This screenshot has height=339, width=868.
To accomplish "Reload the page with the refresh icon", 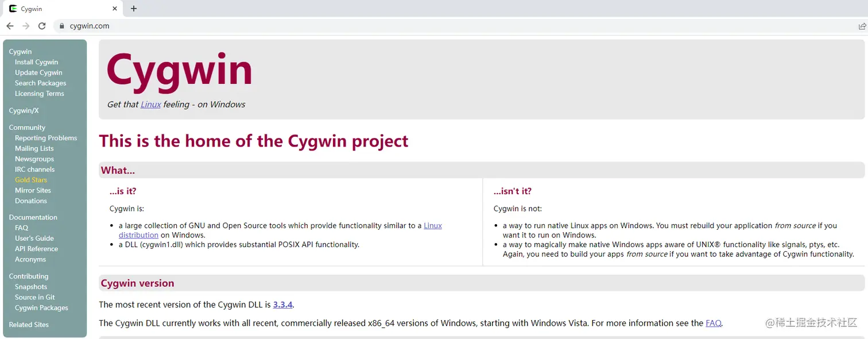I will (x=42, y=26).
